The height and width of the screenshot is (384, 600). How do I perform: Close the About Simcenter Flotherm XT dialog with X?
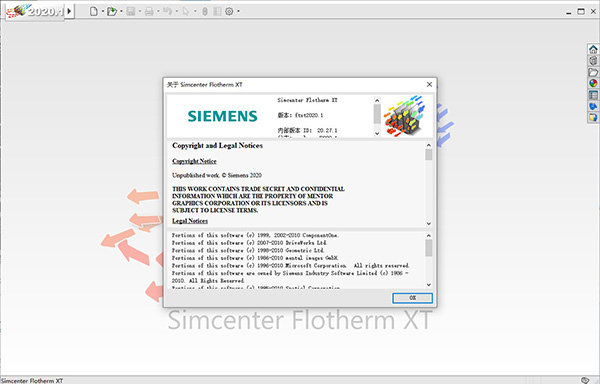429,85
